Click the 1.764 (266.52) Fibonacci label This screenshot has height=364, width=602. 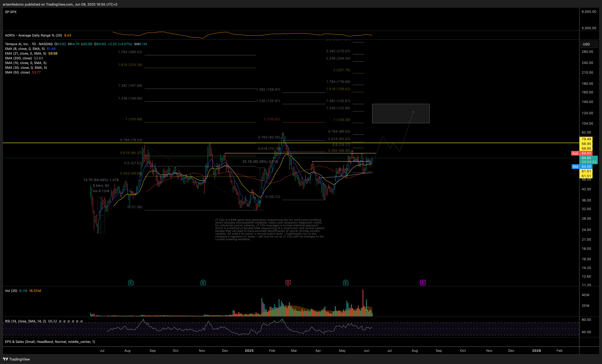(x=130, y=52)
